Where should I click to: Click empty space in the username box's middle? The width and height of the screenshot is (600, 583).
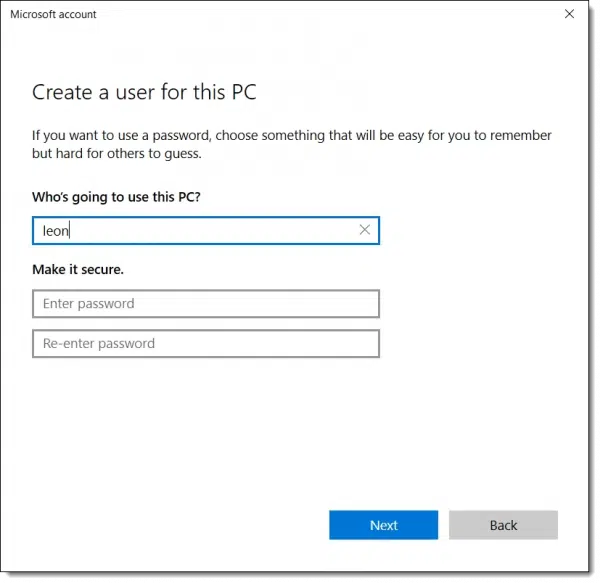pos(210,231)
